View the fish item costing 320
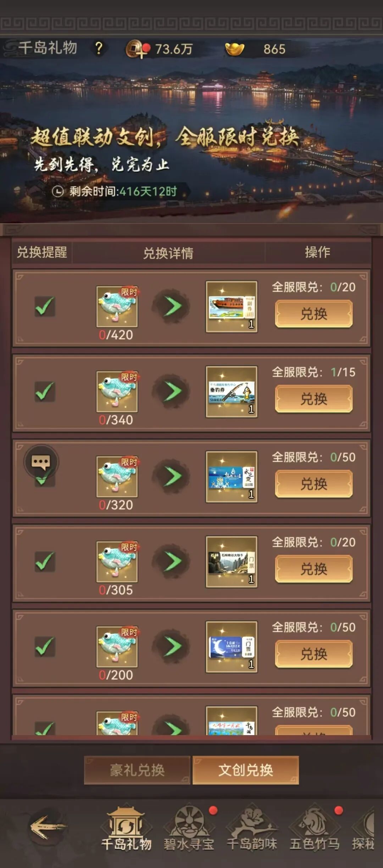The height and width of the screenshot is (868, 383). coord(117,477)
